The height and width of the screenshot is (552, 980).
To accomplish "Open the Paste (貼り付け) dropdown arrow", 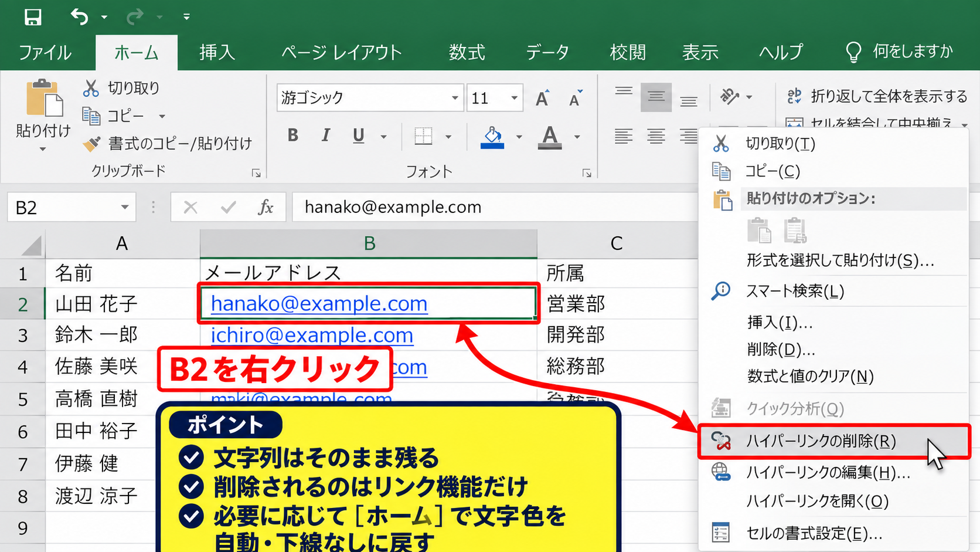I will point(43,150).
